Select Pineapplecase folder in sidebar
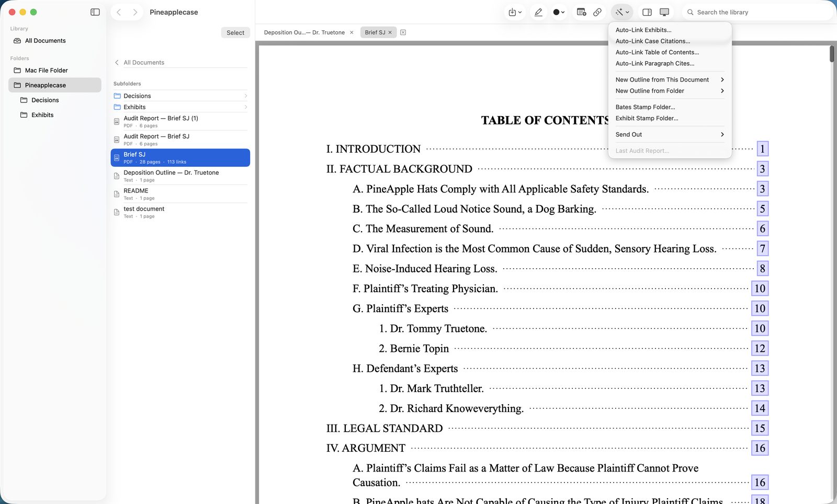837x504 pixels. (x=55, y=85)
